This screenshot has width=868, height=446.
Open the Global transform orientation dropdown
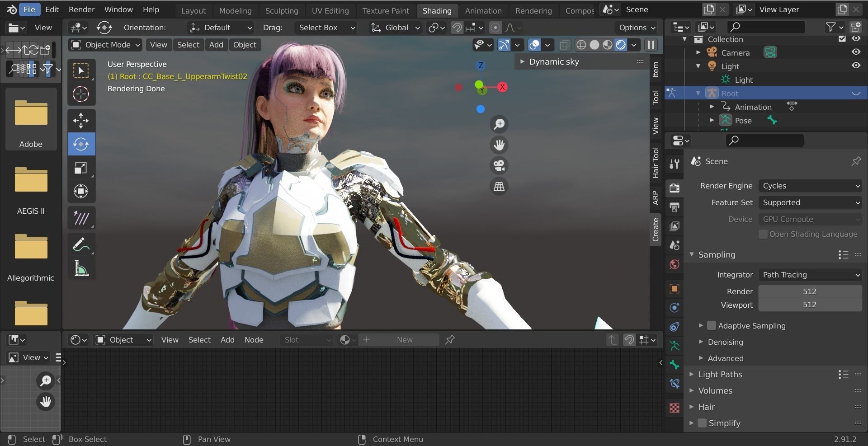pos(395,28)
